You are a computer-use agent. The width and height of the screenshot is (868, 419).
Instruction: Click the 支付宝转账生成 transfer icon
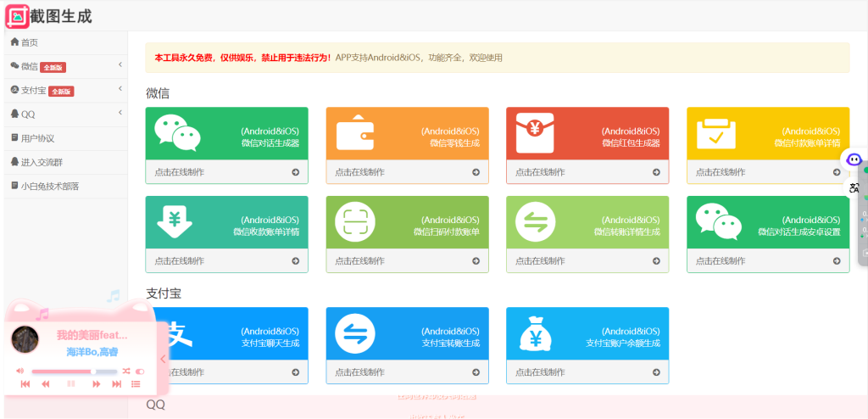pyautogui.click(x=355, y=333)
